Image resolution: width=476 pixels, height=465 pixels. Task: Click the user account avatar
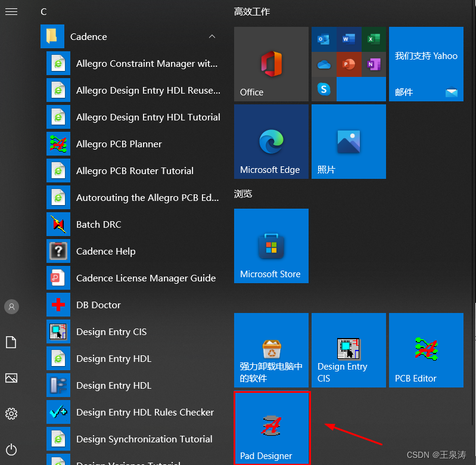[x=11, y=306]
